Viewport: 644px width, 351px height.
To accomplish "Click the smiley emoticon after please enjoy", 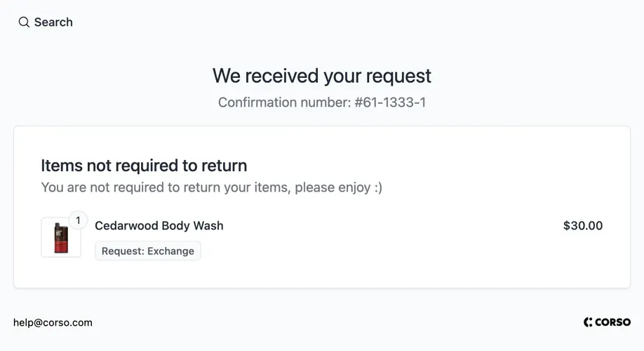I will tap(377, 187).
